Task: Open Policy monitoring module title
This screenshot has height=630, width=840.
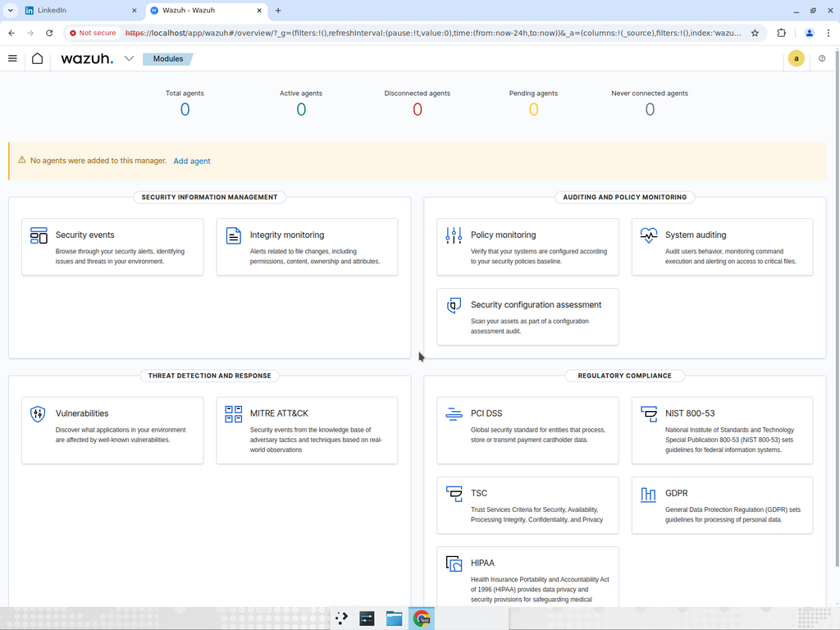Action: click(503, 235)
